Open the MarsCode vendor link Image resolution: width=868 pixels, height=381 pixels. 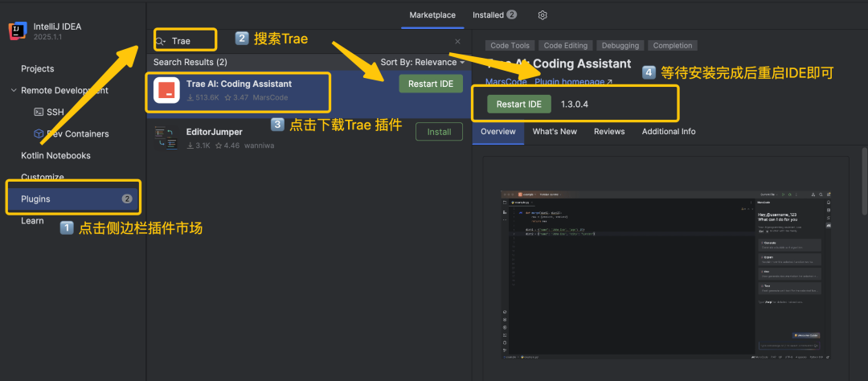coord(506,82)
